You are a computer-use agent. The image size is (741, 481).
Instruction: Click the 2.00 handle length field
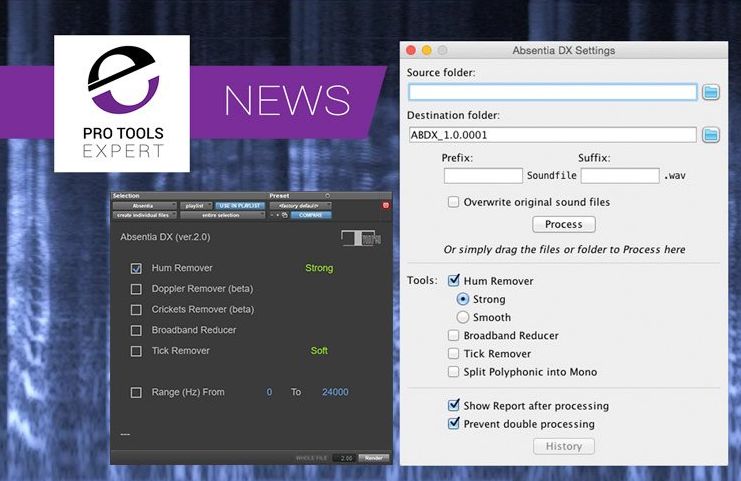click(x=345, y=458)
